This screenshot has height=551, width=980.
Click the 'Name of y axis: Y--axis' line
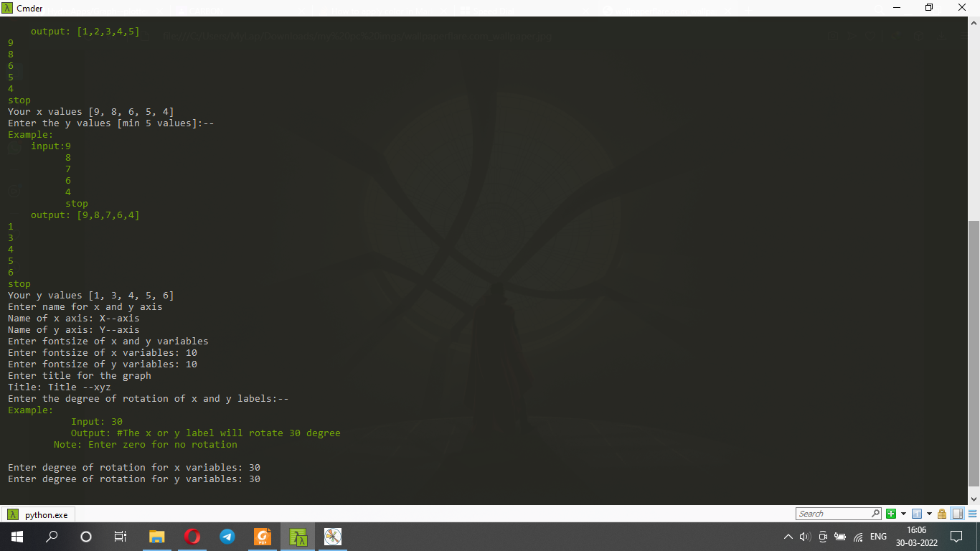pos(74,330)
